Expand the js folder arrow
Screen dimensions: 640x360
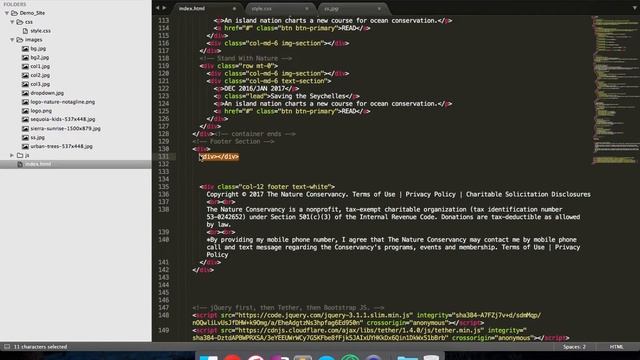pos(12,156)
